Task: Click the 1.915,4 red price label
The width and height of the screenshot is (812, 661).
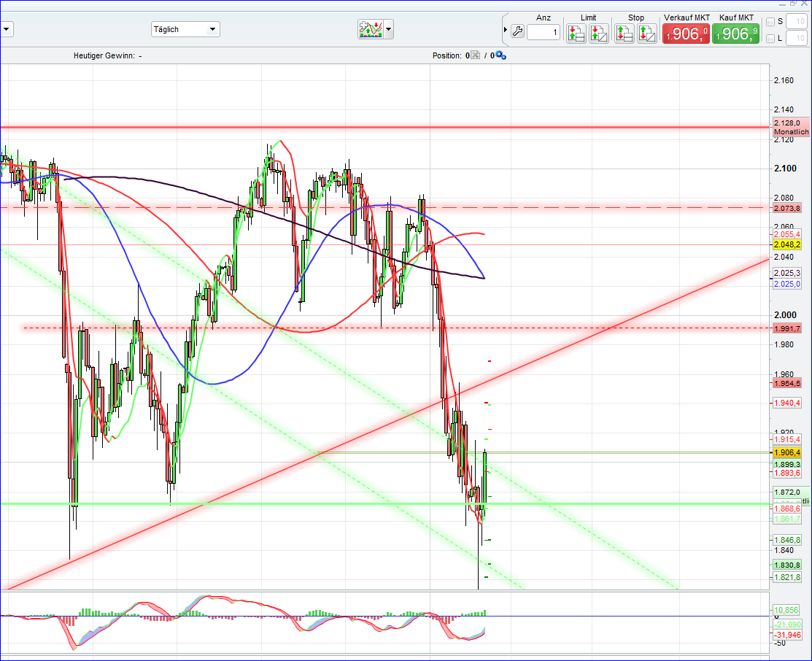Action: coord(786,440)
